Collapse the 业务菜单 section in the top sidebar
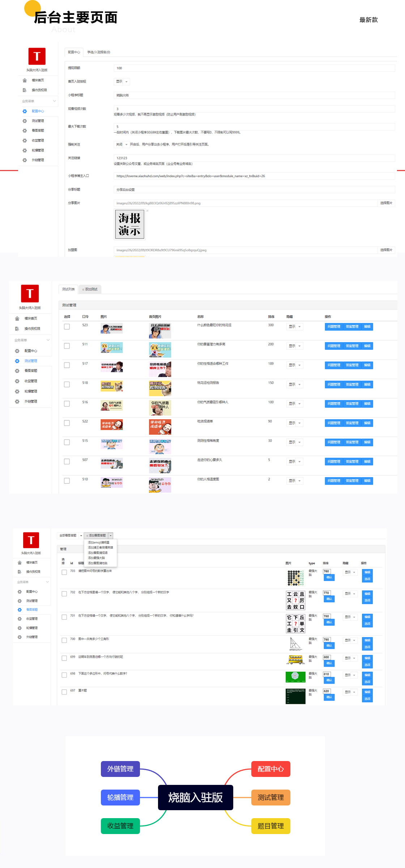The image size is (405, 868). (54, 101)
